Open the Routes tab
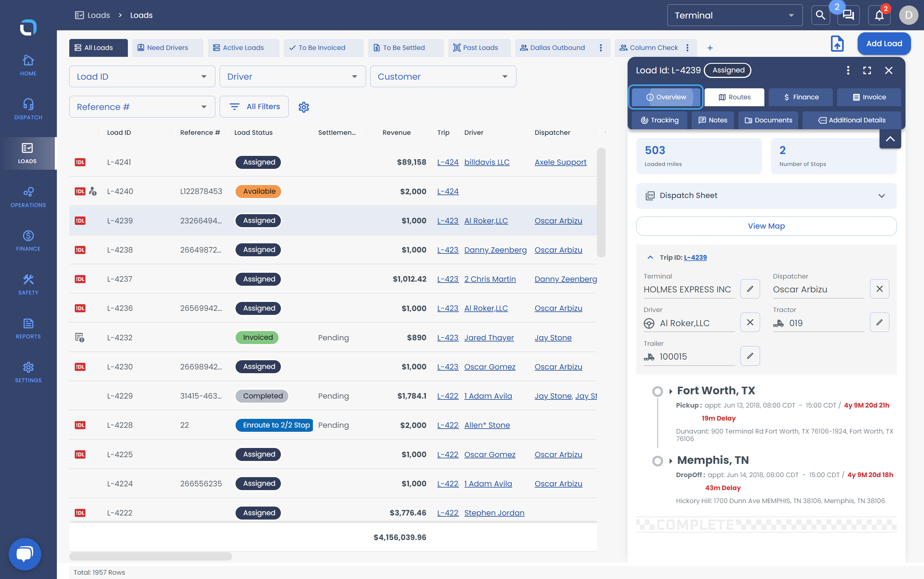The width and height of the screenshot is (924, 579). [734, 97]
